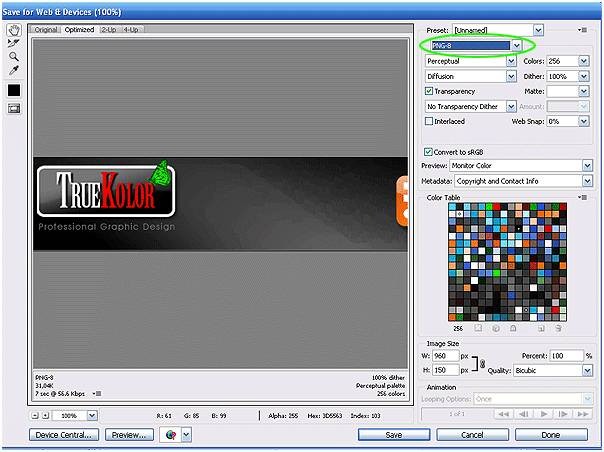Select the Eyedropper tool
The height and width of the screenshot is (452, 604).
click(14, 71)
